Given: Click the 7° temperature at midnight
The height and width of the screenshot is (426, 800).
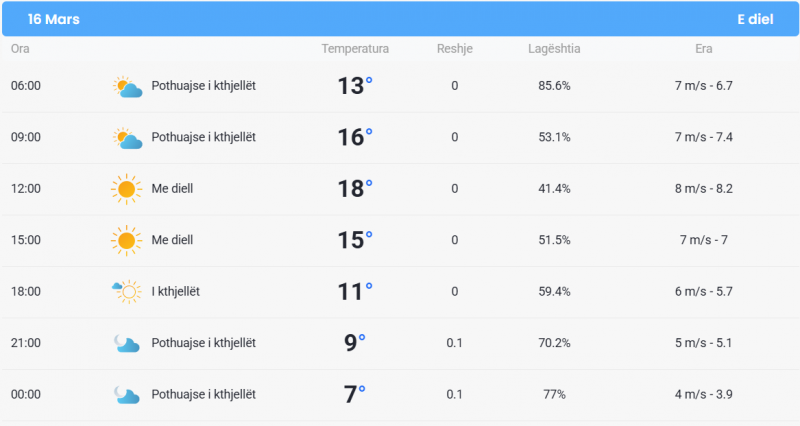Looking at the screenshot, I should 355,394.
